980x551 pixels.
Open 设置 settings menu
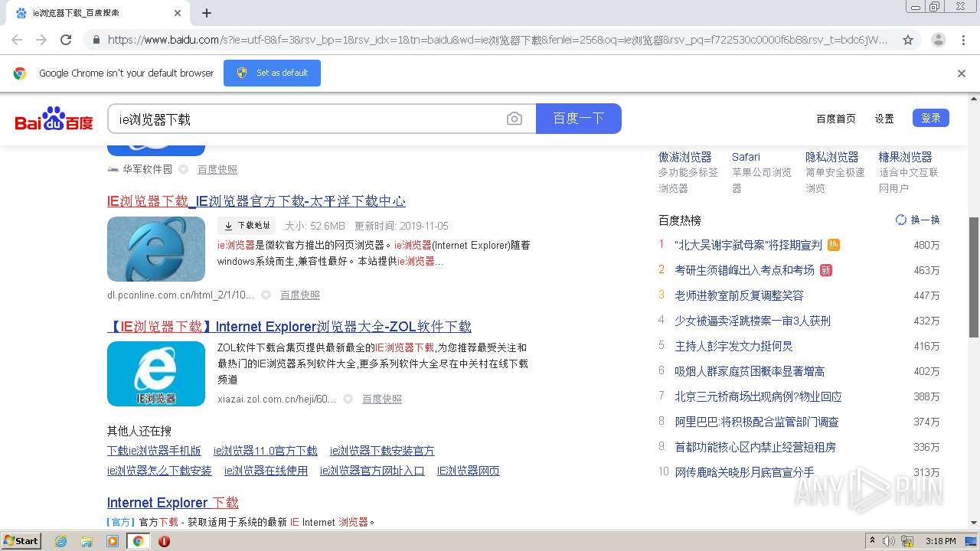(884, 119)
